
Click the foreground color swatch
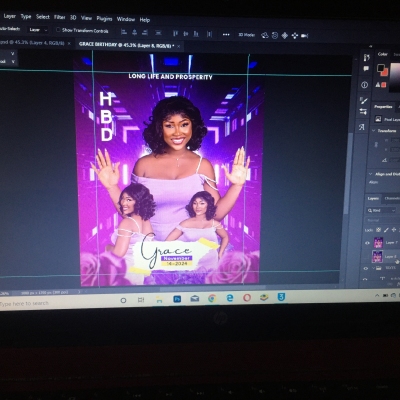coord(380,68)
